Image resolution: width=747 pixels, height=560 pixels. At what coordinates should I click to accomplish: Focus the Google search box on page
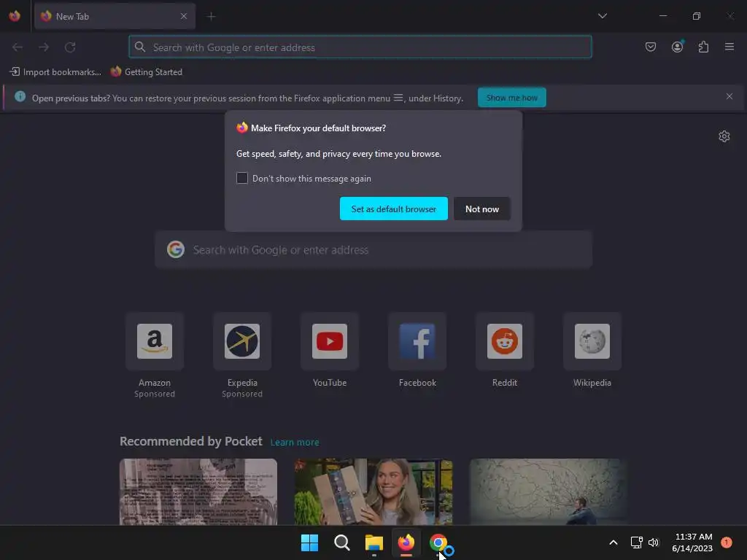(373, 250)
